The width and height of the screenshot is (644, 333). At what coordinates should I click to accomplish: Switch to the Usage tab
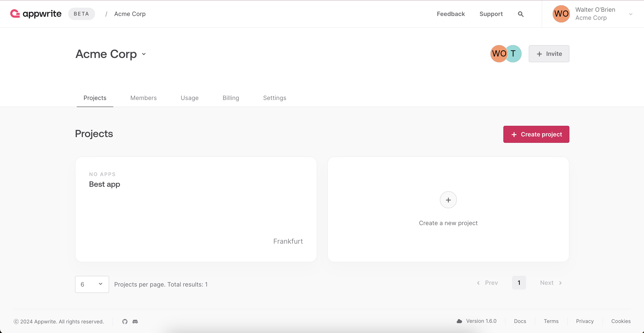click(189, 98)
